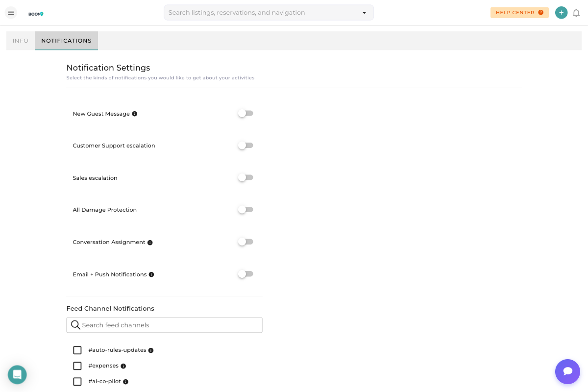The height and width of the screenshot is (392, 588).
Task: Open the search bar dropdown arrow
Action: (364, 12)
